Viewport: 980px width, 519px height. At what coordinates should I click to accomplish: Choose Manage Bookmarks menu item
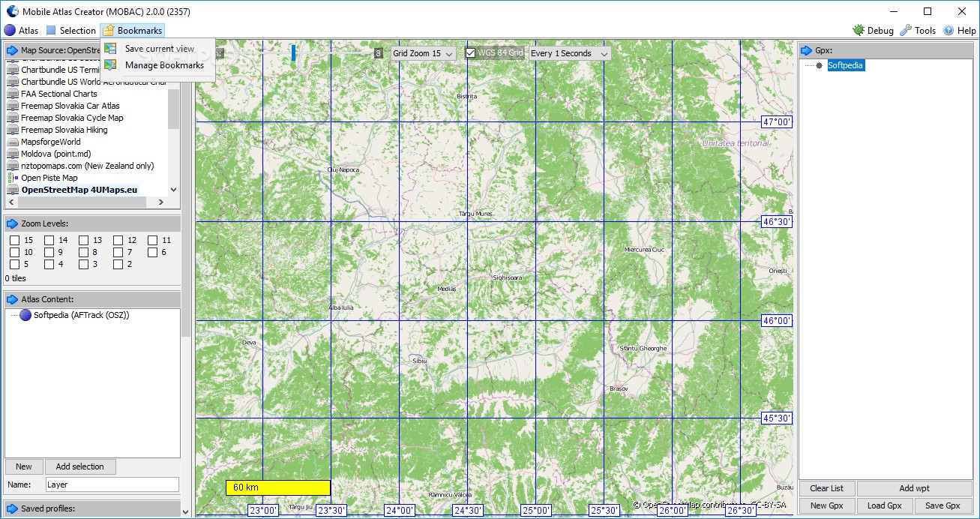[x=158, y=65]
